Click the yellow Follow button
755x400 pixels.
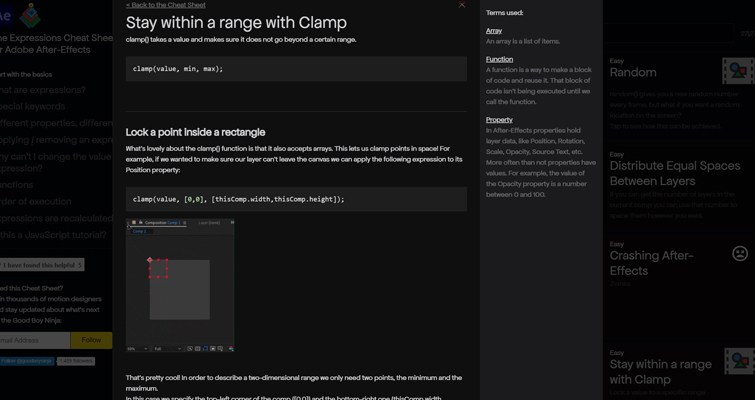[x=91, y=340]
